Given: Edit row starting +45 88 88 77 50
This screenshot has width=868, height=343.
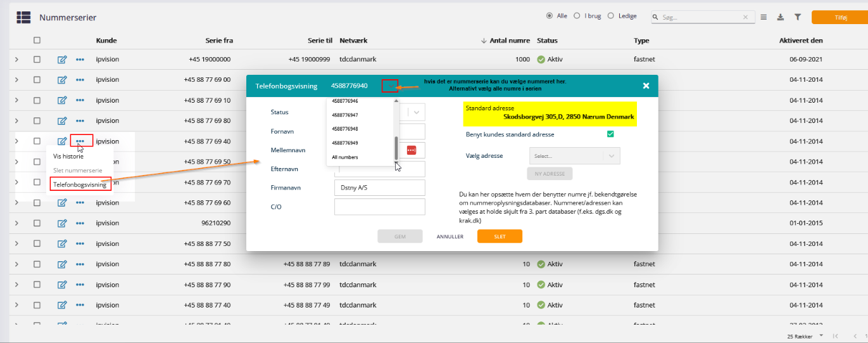Looking at the screenshot, I should [62, 243].
